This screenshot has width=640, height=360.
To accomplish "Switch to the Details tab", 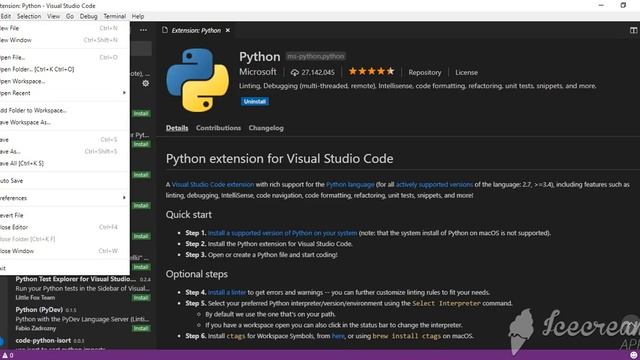I will point(177,128).
